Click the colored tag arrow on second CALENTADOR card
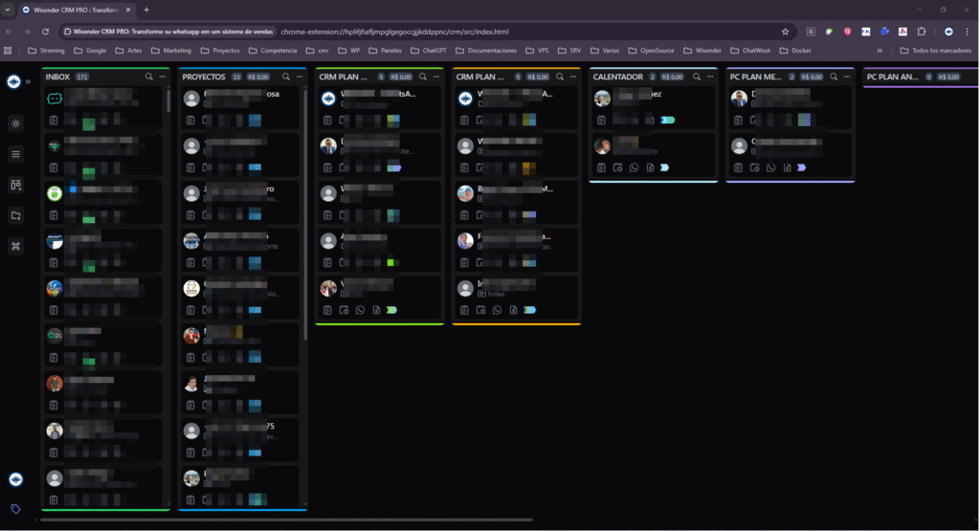This screenshot has height=531, width=980. (x=664, y=167)
